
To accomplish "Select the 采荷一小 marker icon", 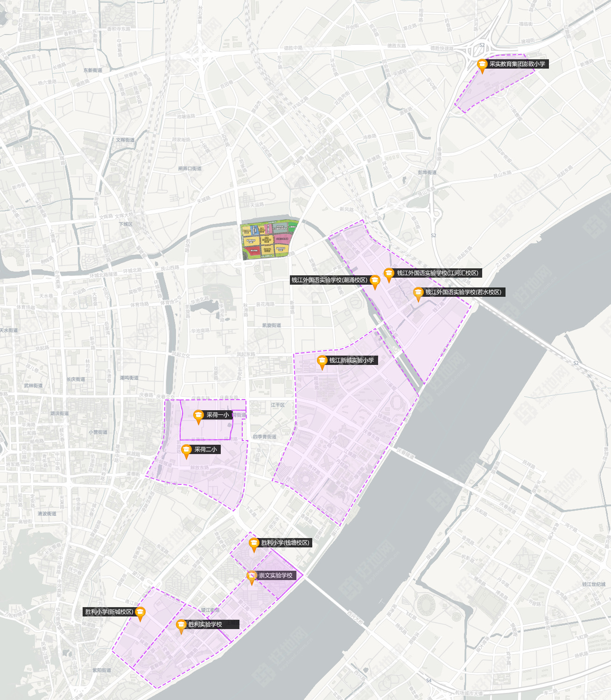I will (198, 415).
